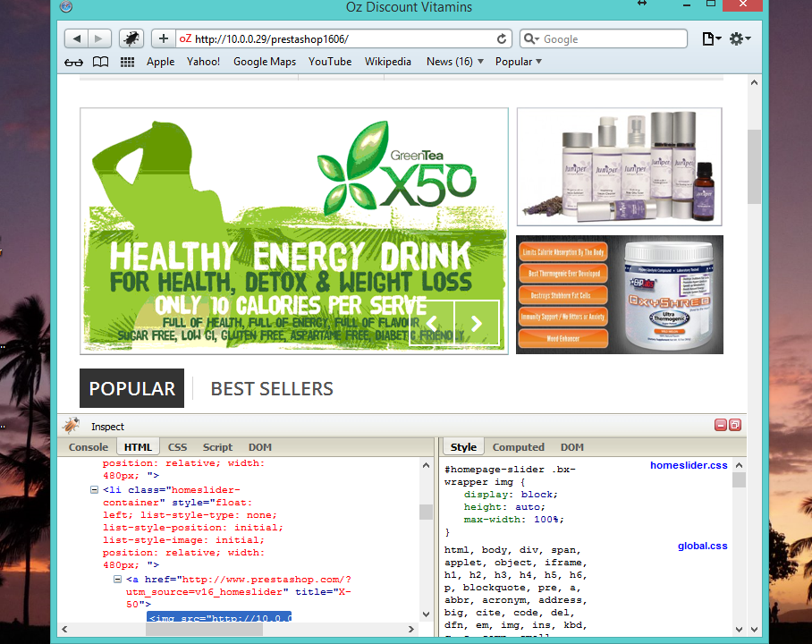
Task: Click the Green Tea X50 slider banner
Action: pos(294,231)
